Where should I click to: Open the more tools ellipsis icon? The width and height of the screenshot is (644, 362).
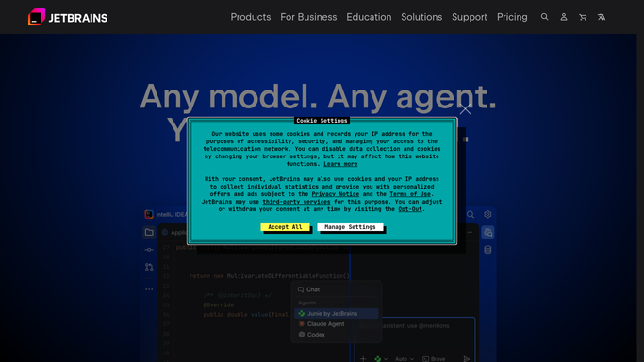(149, 289)
